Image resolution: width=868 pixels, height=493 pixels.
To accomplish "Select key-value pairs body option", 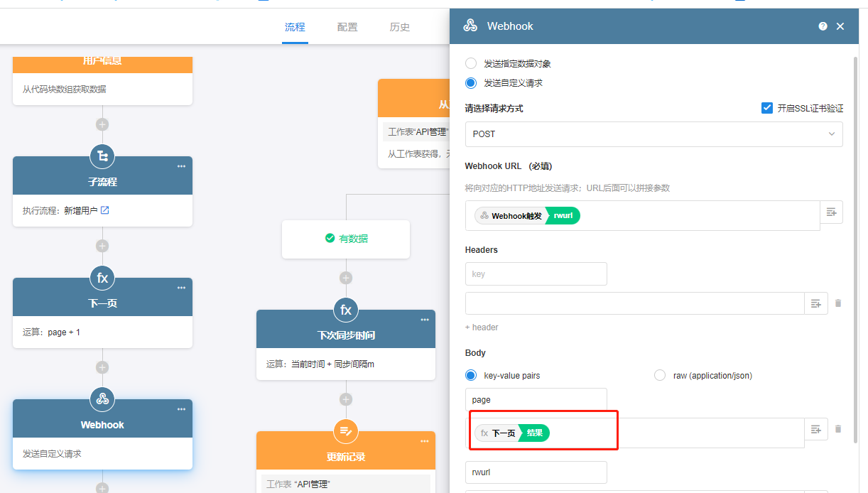I will coord(470,375).
